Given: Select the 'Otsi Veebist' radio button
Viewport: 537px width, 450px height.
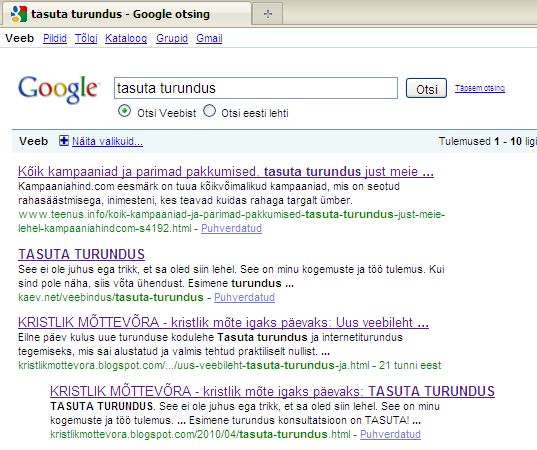Looking at the screenshot, I should tap(124, 111).
